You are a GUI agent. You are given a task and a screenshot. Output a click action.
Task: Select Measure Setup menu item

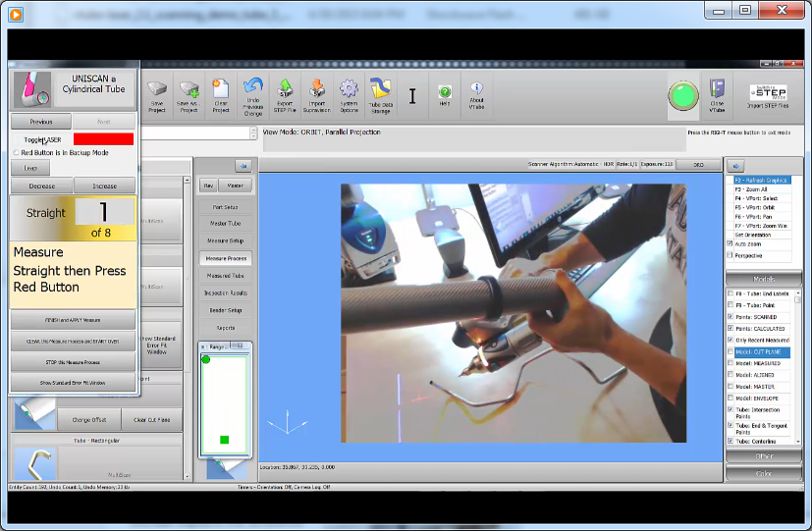click(225, 241)
